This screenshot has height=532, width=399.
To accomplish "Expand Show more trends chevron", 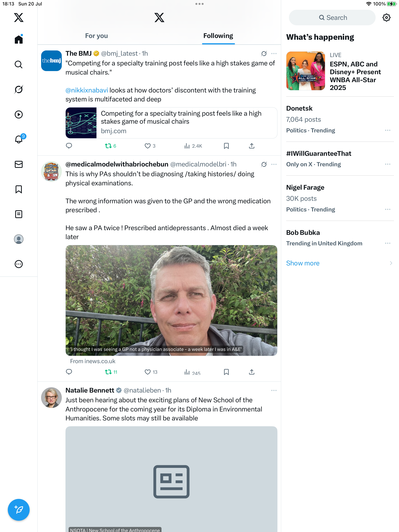I will [x=391, y=263].
